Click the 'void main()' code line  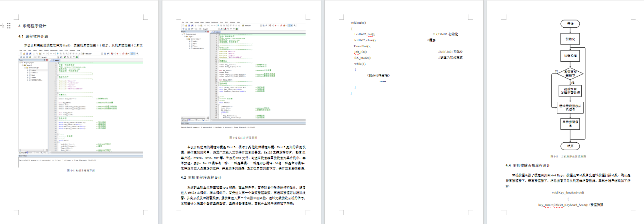358,23
